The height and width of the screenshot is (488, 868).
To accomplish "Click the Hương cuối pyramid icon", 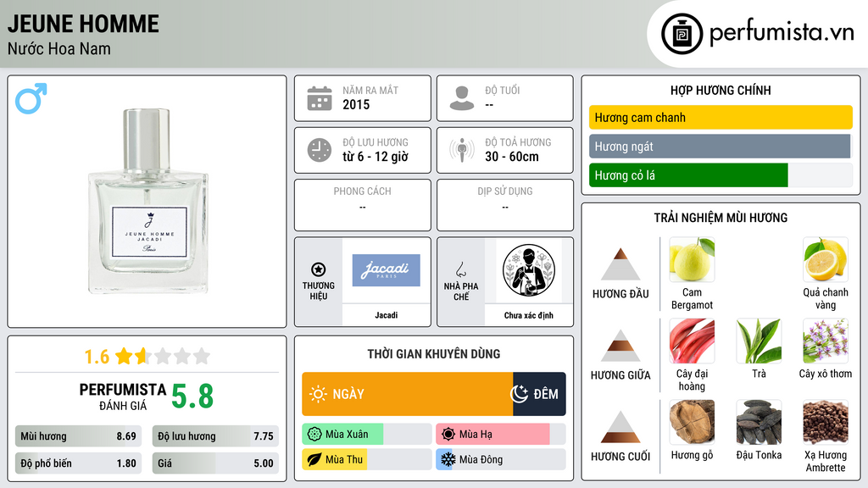I will pyautogui.click(x=620, y=427).
